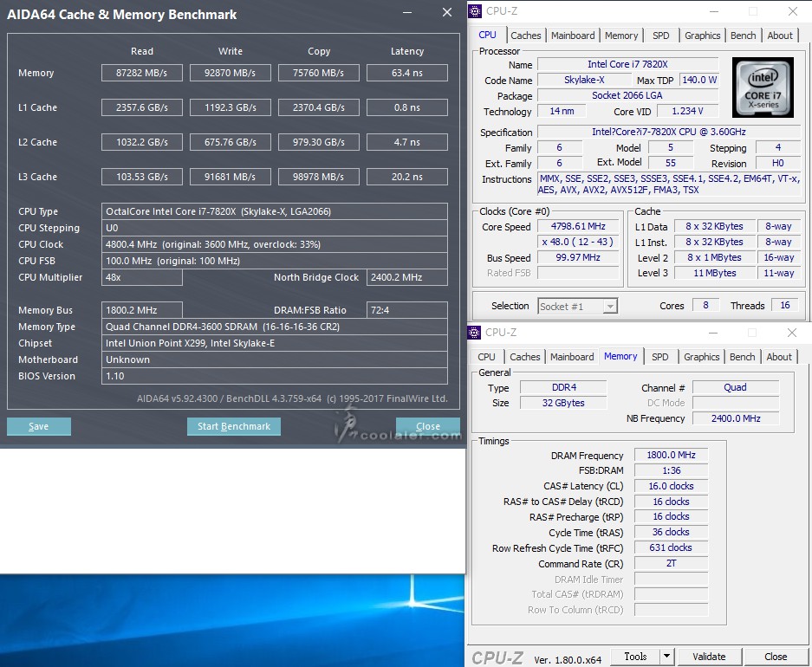Click the Threads value 16 in CPU-Z
Image resolution: width=812 pixels, height=667 pixels.
click(x=785, y=305)
